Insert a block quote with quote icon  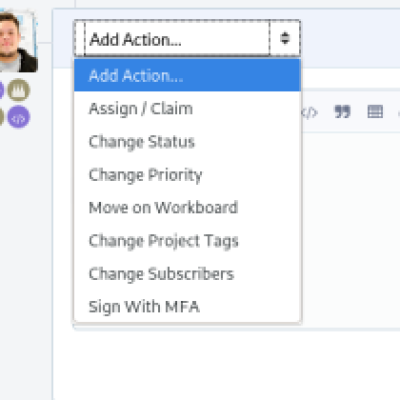pyautogui.click(x=342, y=112)
